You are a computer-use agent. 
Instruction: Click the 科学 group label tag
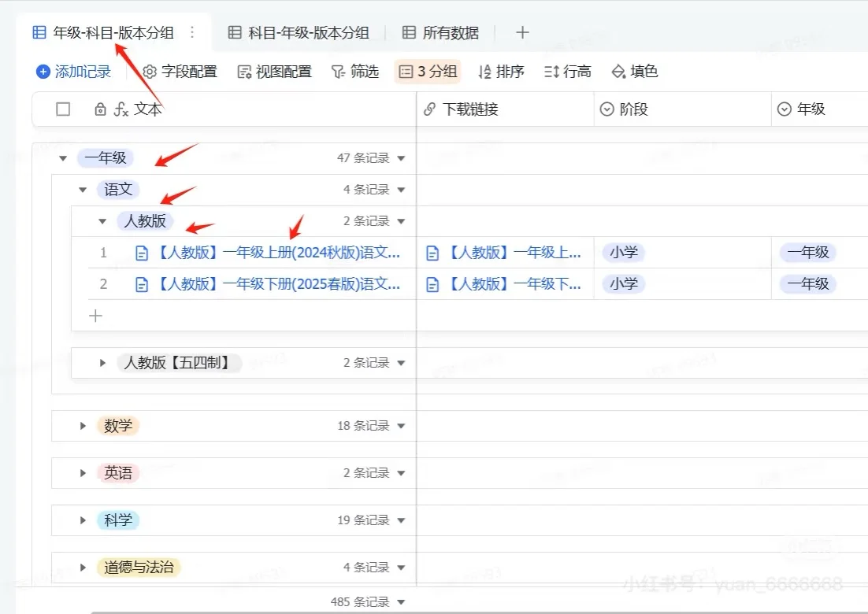pyautogui.click(x=118, y=520)
